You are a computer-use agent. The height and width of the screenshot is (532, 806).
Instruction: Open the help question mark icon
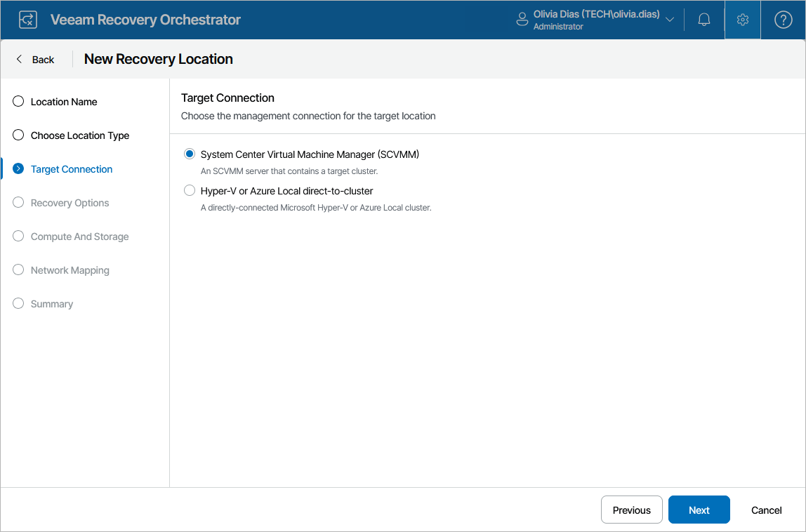point(783,20)
